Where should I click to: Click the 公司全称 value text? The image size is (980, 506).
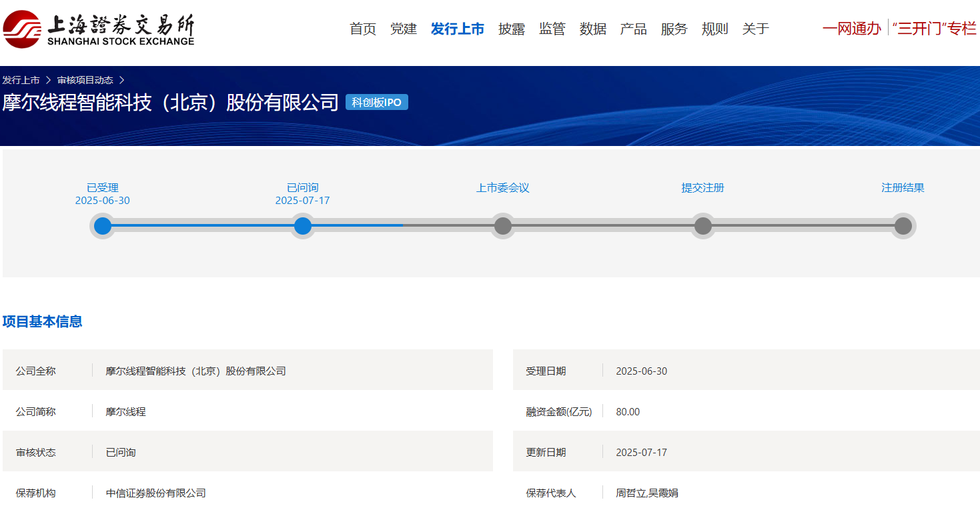196,371
